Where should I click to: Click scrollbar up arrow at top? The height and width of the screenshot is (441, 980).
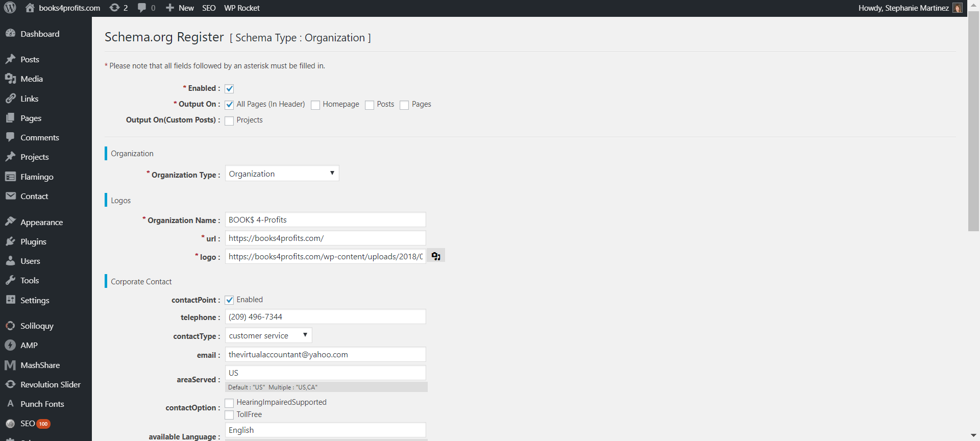[973, 4]
